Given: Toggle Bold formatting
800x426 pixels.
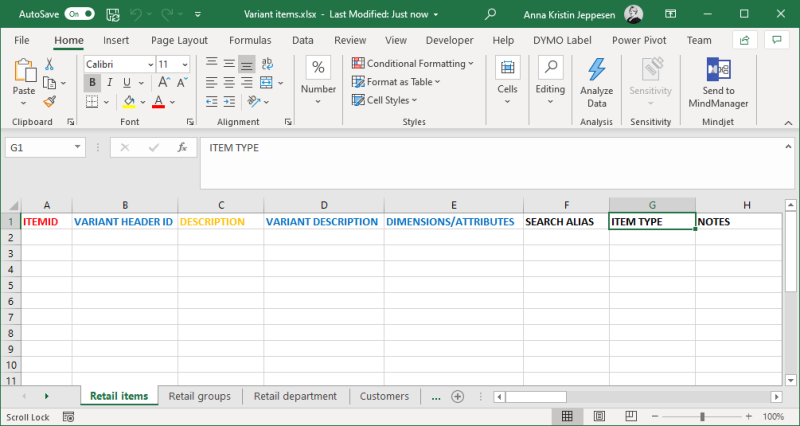Looking at the screenshot, I should pos(92,83).
